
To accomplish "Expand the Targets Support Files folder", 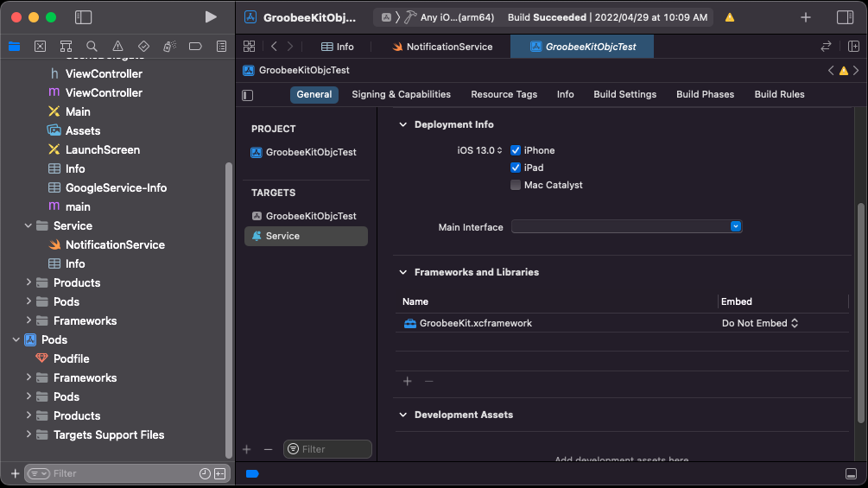I will 29,435.
